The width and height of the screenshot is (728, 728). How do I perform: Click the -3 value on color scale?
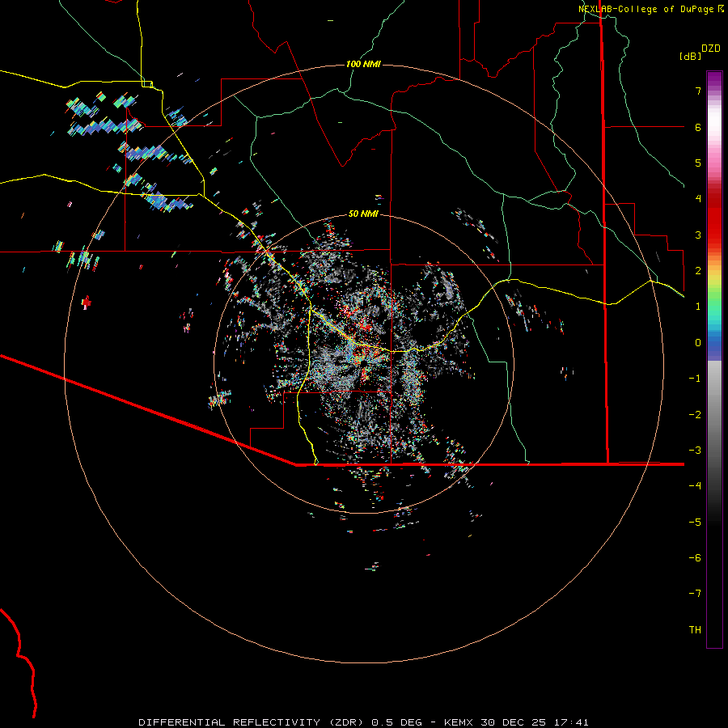point(695,451)
